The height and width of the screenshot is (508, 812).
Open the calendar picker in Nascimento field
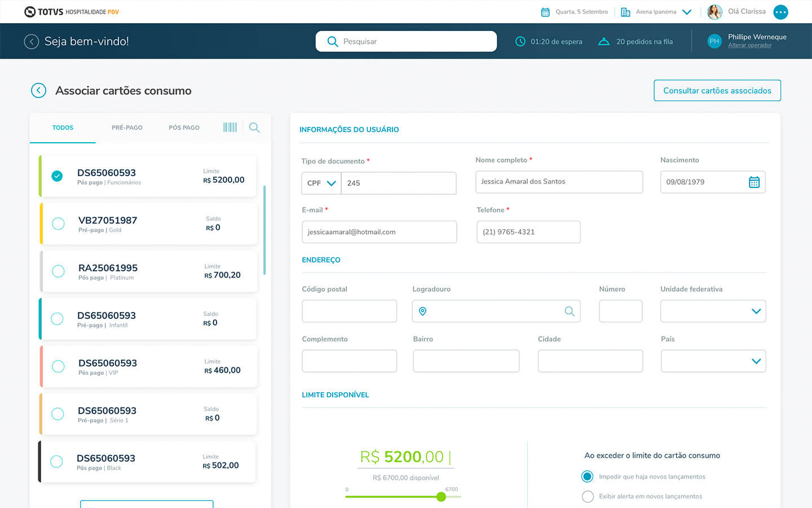pyautogui.click(x=754, y=182)
